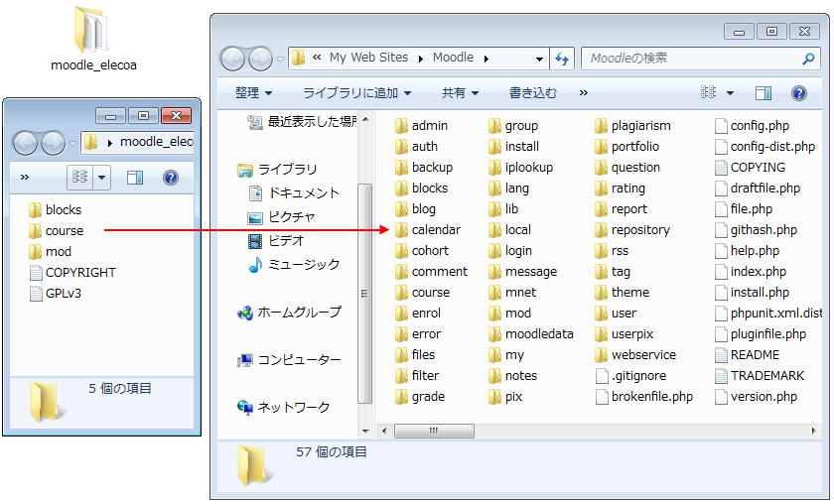Open the view options dropdown arrow in small window
This screenshot has width=834, height=504.
coord(102,178)
